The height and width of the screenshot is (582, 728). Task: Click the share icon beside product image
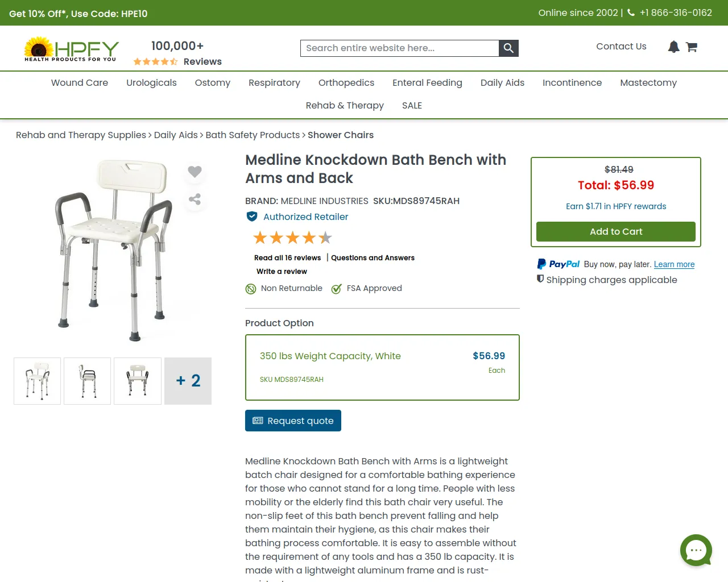point(195,199)
